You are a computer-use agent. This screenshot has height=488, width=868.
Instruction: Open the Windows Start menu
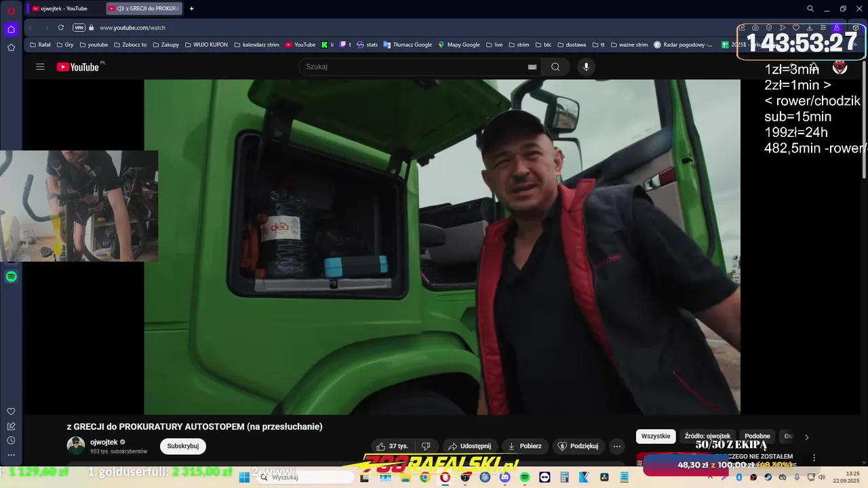click(x=244, y=477)
